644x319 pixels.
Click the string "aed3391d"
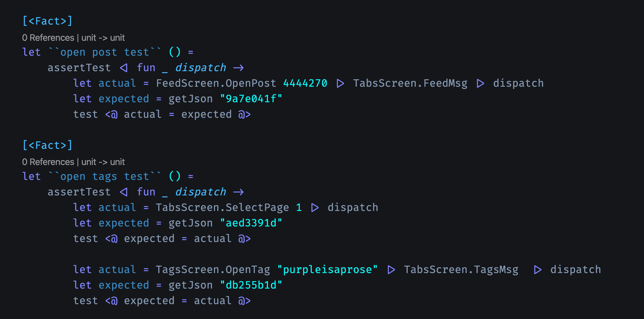[x=251, y=223]
